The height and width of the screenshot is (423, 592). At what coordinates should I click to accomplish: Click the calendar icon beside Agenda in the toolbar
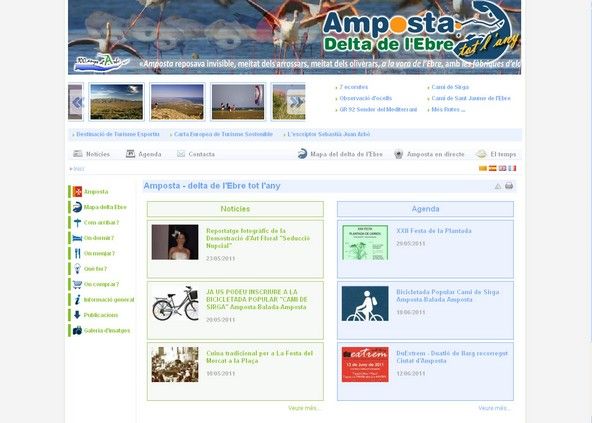point(130,153)
